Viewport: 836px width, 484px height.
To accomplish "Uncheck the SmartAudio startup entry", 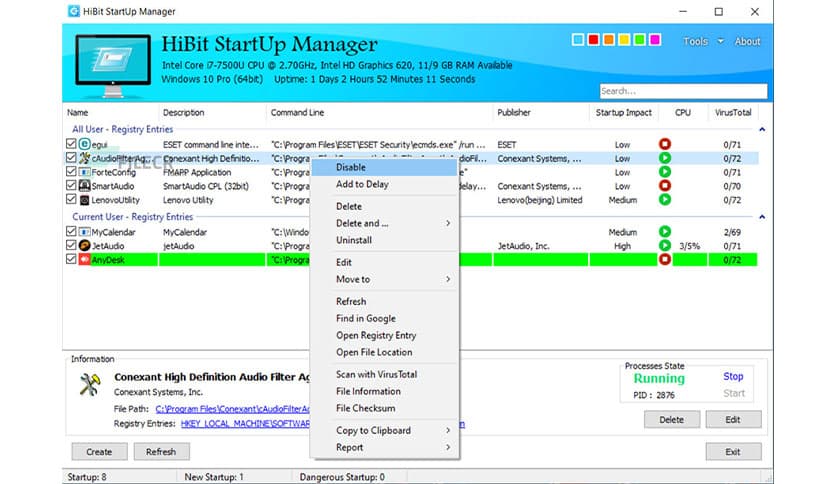I will click(71, 185).
